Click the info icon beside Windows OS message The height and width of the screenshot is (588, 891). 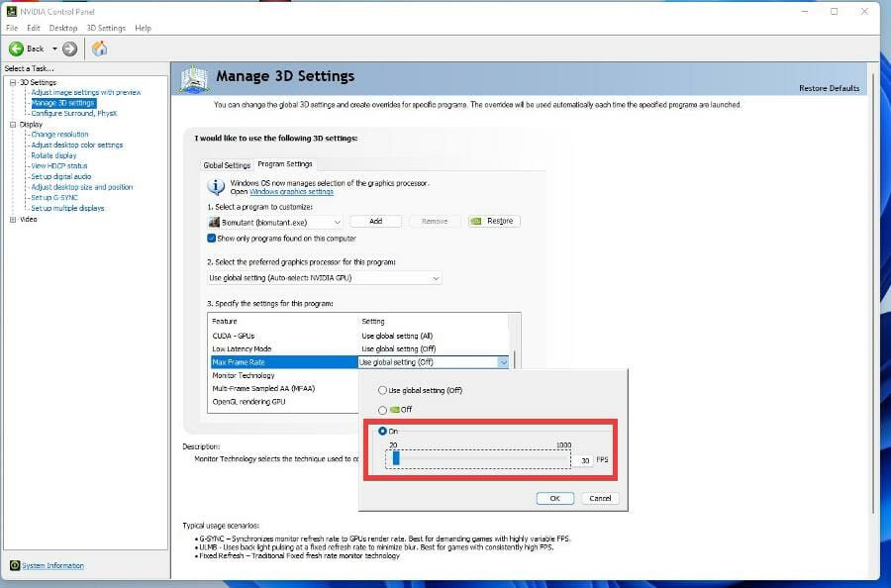coord(216,186)
